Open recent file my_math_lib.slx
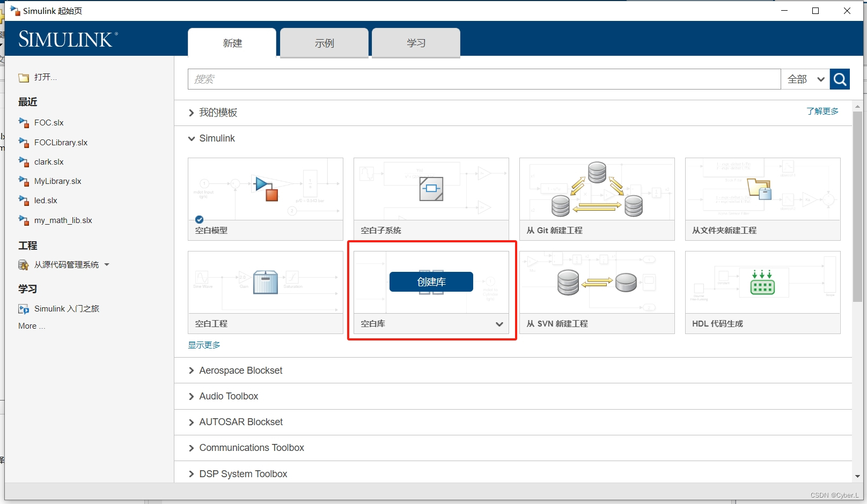 [x=63, y=220]
